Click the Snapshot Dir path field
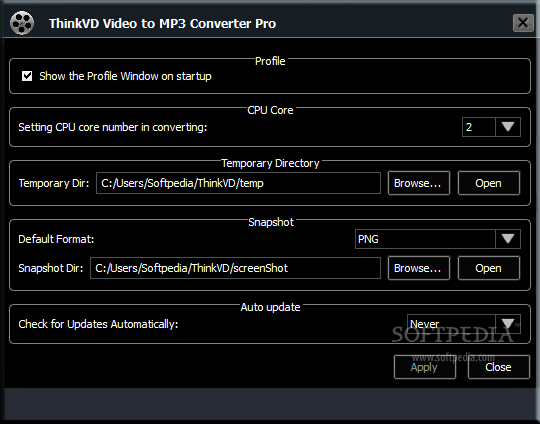 (x=235, y=268)
